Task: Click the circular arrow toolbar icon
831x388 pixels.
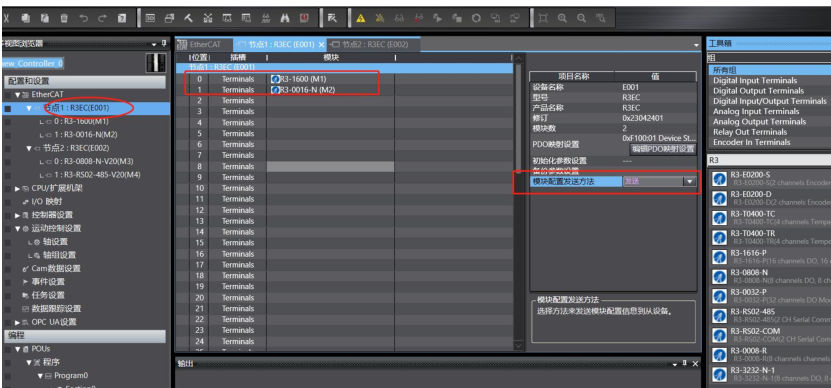Action: pyautogui.click(x=476, y=18)
